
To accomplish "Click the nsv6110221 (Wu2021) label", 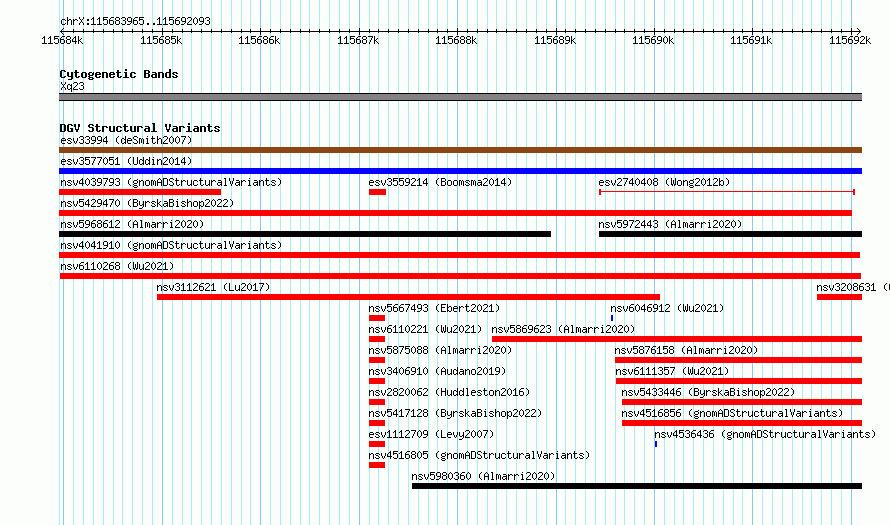I will click(x=425, y=329).
